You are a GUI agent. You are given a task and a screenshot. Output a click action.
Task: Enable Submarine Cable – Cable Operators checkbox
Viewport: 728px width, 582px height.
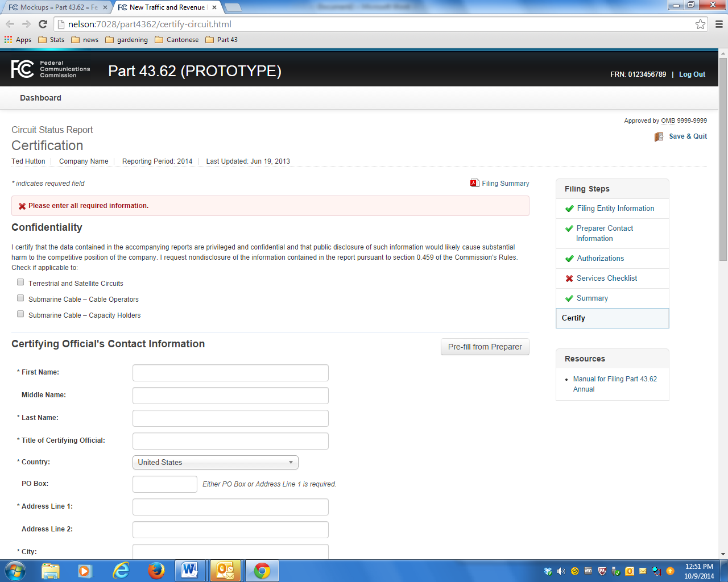[20, 298]
